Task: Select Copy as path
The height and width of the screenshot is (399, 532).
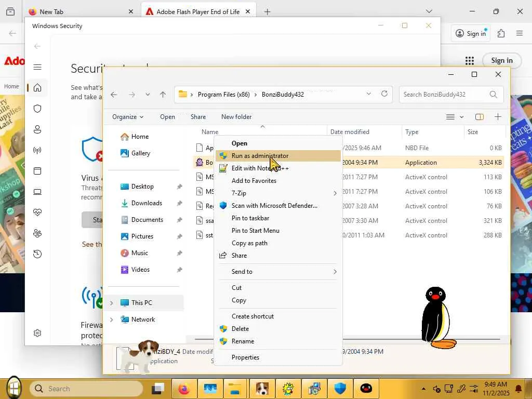Action: coord(278,243)
